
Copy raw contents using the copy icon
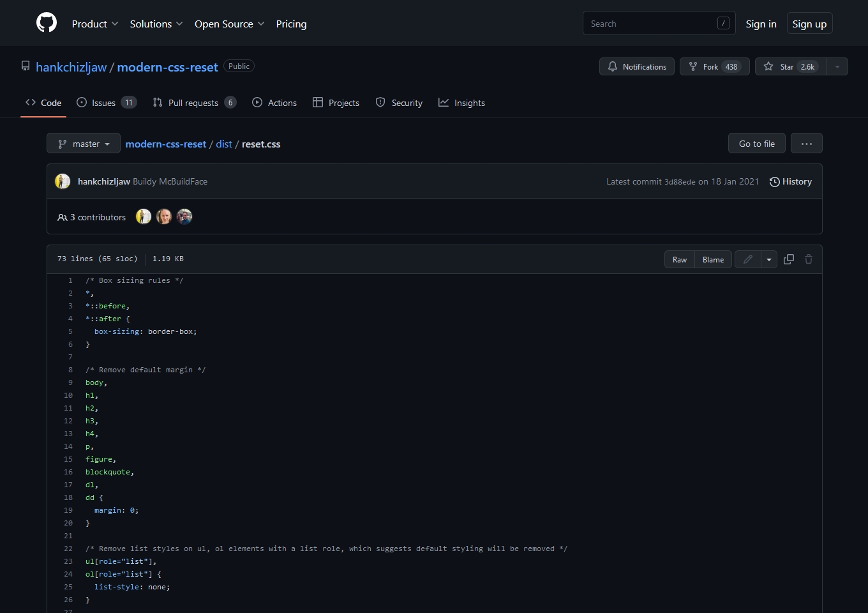tap(789, 259)
